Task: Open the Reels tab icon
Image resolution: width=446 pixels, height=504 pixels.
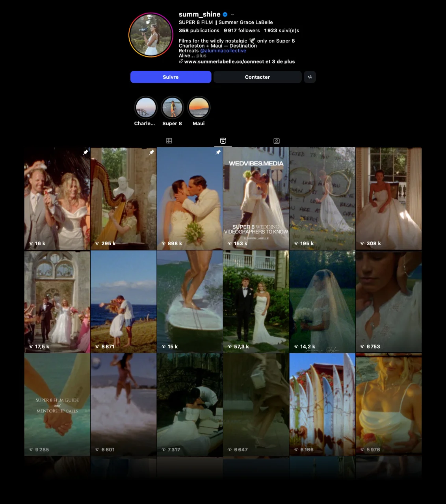Action: [223, 141]
